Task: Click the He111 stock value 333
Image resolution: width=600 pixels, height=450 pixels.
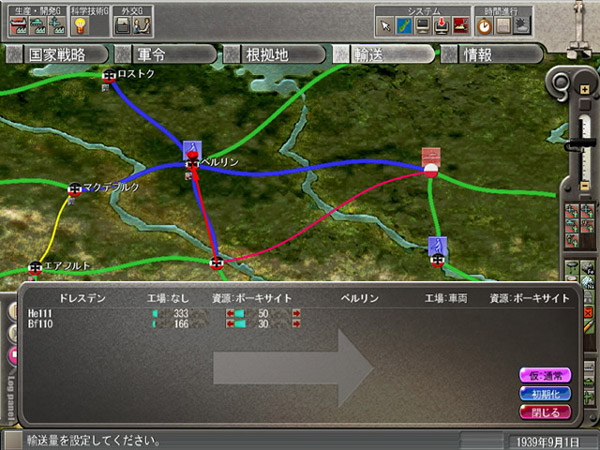Action: [181, 313]
